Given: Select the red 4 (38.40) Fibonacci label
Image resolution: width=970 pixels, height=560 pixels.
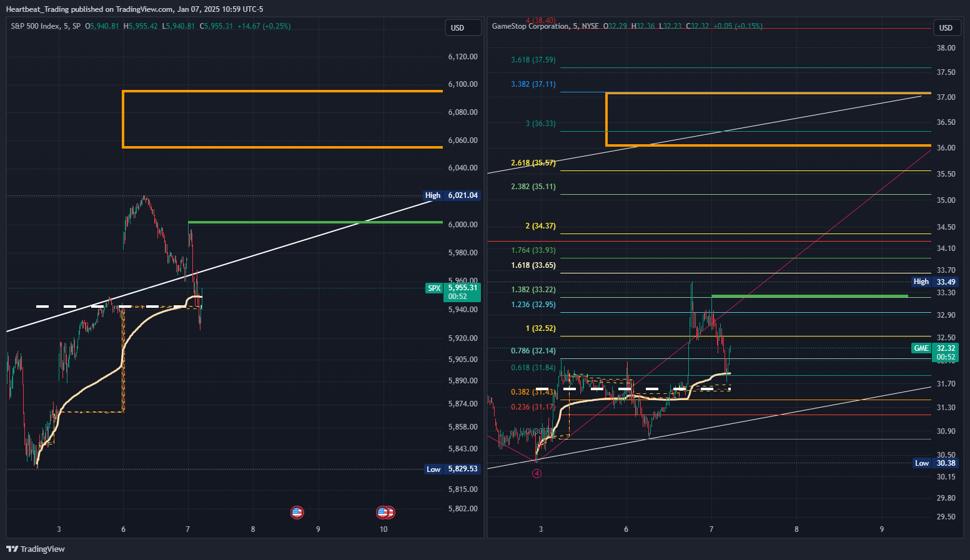Looking at the screenshot, I should (x=541, y=21).
